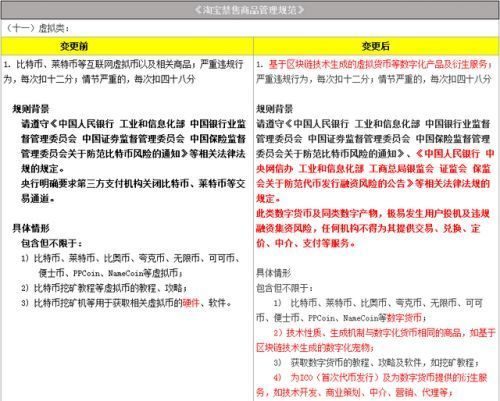
Task: Click right item 2) 技术性质、生成机制与数字化货币相同
Action: [384, 333]
